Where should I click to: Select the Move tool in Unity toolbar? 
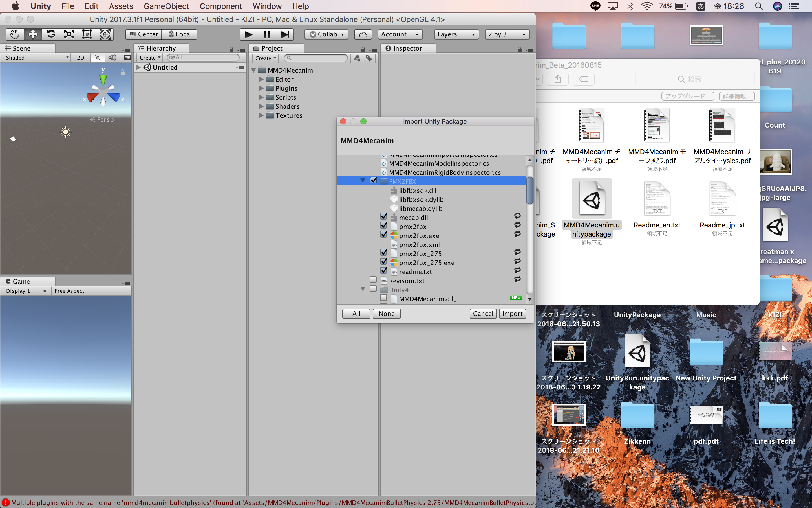pyautogui.click(x=33, y=34)
